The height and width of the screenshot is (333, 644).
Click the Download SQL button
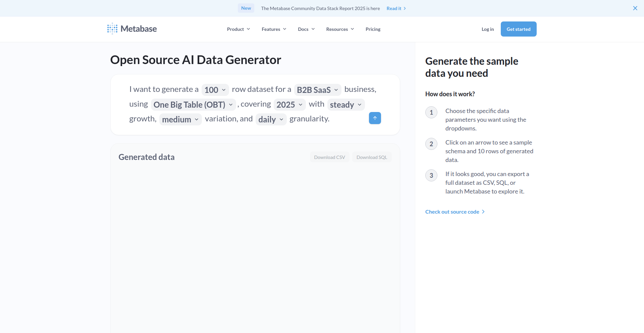tap(372, 157)
